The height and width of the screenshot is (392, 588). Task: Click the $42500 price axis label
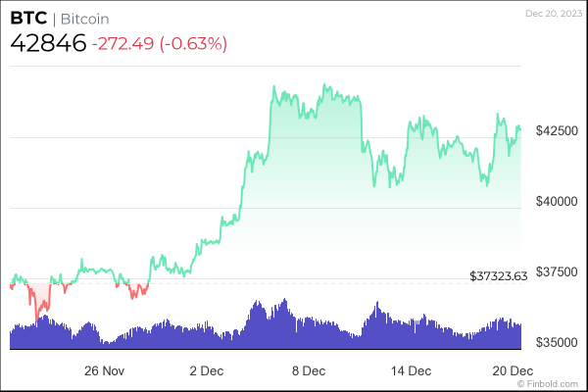(554, 129)
